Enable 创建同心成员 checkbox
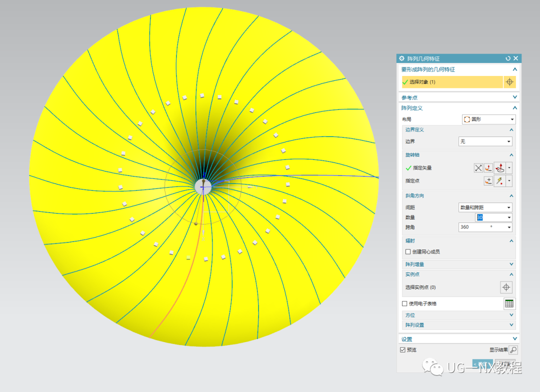 [x=408, y=252]
